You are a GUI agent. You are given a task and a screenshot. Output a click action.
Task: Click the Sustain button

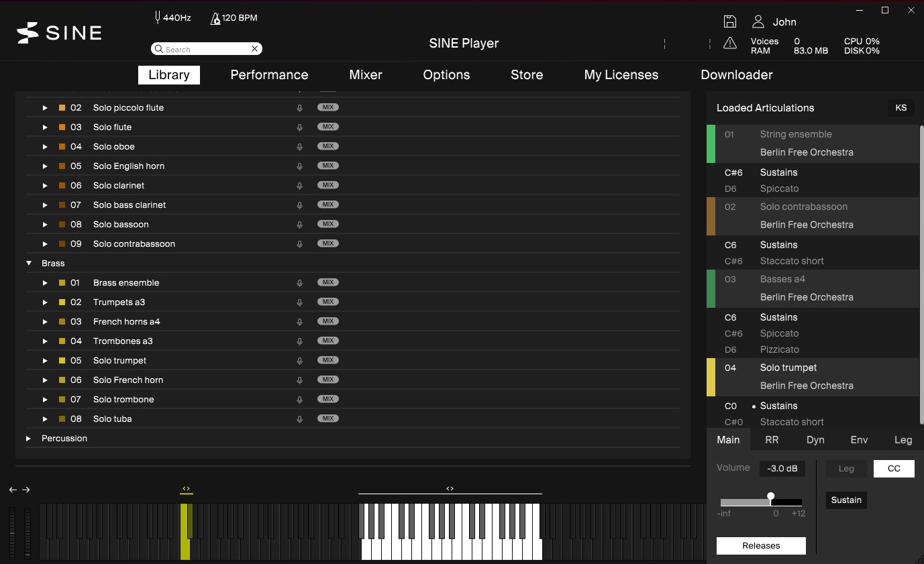pyautogui.click(x=846, y=500)
